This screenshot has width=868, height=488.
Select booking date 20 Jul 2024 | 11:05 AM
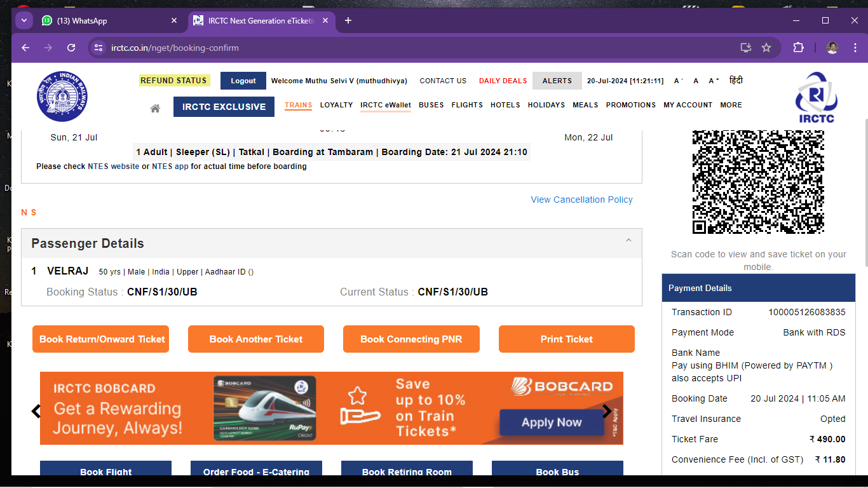(x=798, y=398)
